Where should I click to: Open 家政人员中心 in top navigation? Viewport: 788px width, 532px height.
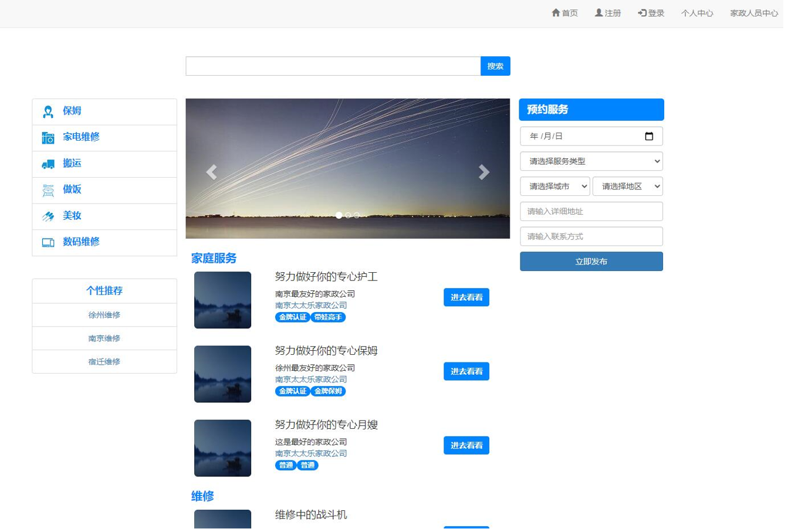tap(759, 13)
